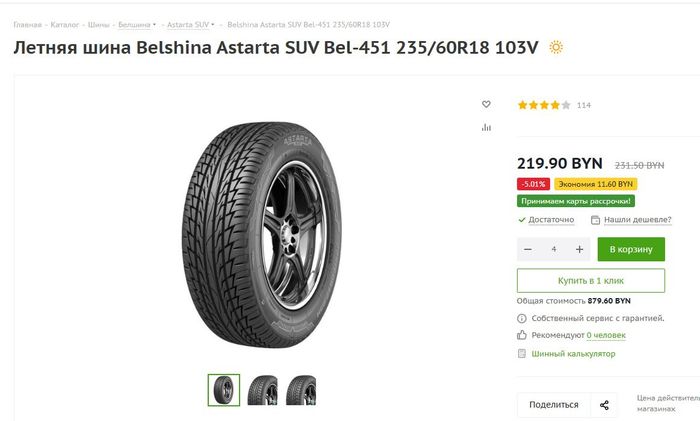Click the thumbs-up recommend icon

pos(522,335)
